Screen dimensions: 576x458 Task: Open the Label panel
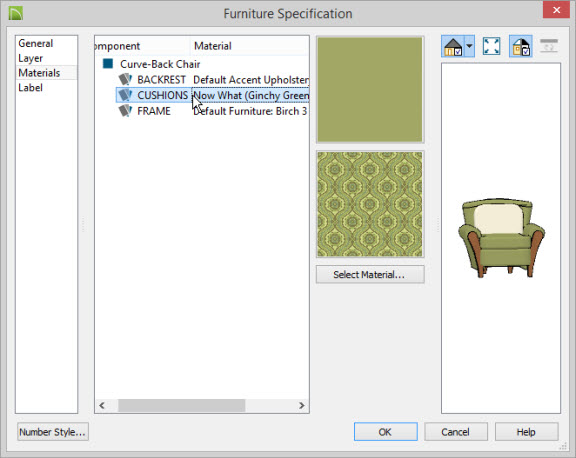tap(30, 87)
